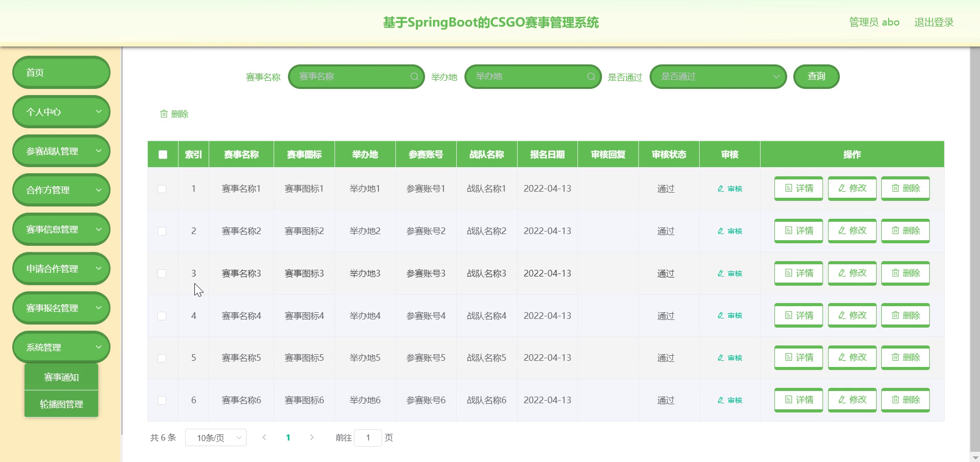Click 审核 pencil icon for row 6
980x462 pixels.
tap(721, 400)
